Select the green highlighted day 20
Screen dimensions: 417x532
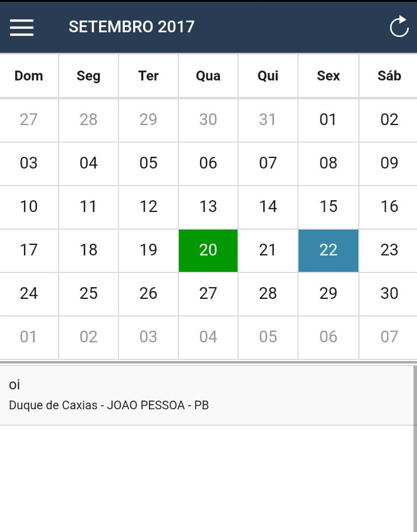click(208, 250)
